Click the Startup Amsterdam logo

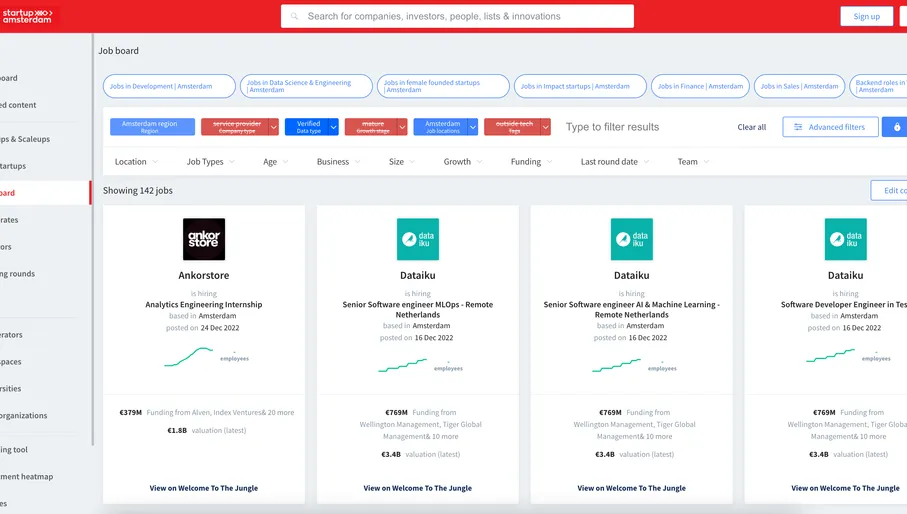click(x=27, y=16)
